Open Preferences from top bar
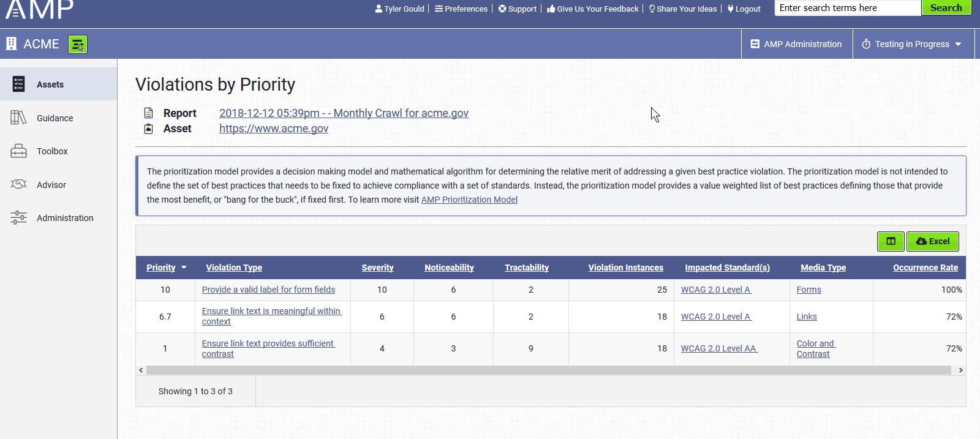Screen dimensions: 980x439 click(x=461, y=9)
